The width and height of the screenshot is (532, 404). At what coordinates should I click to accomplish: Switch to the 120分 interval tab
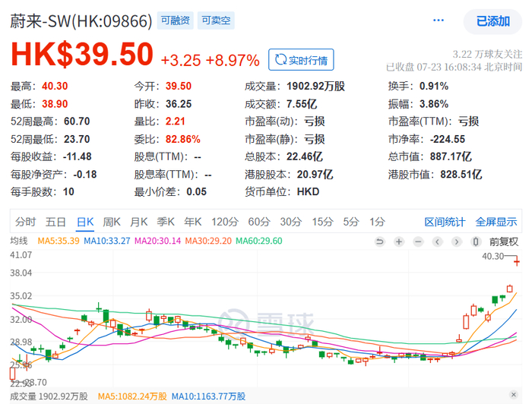225,222
